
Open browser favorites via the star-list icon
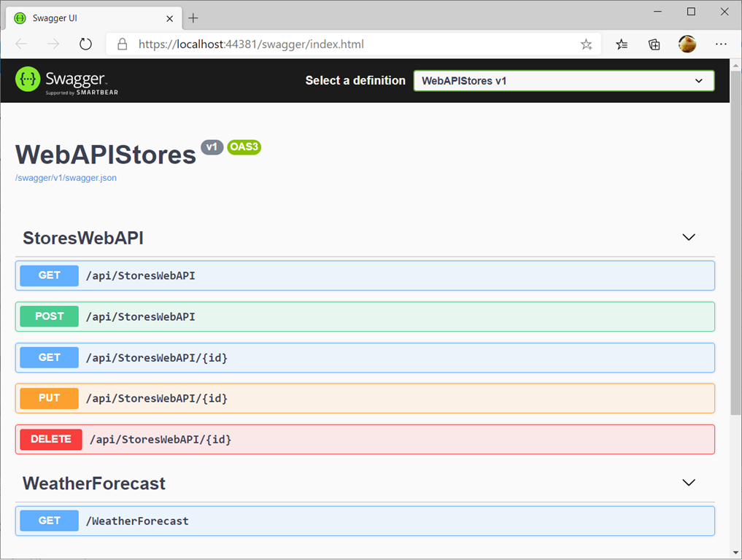tap(621, 44)
